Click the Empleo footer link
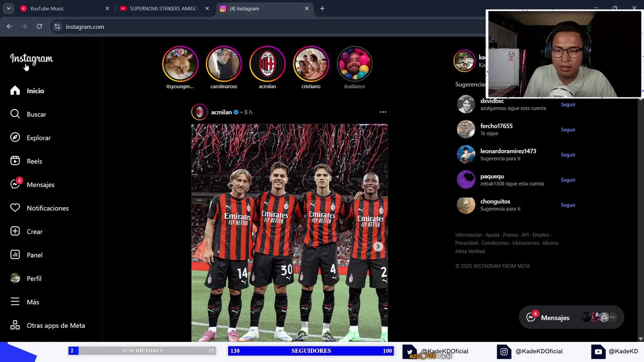644x362 pixels. point(541,235)
